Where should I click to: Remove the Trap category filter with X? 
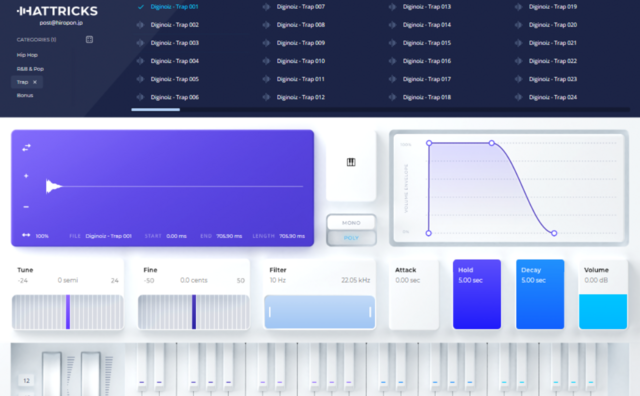click(x=35, y=82)
